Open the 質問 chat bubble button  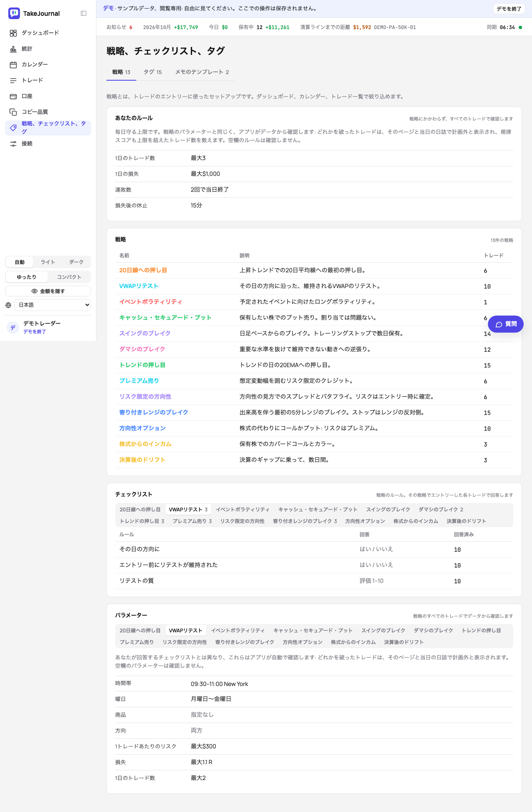tap(506, 324)
